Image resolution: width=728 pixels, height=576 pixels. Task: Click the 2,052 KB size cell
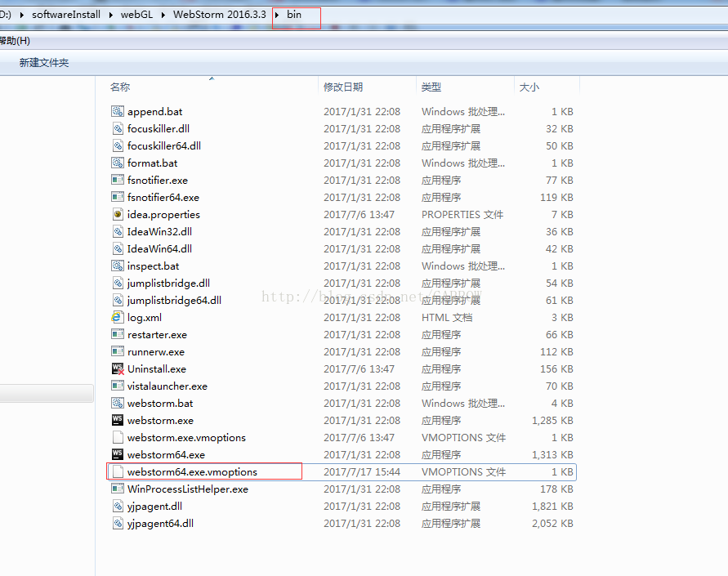coord(552,524)
